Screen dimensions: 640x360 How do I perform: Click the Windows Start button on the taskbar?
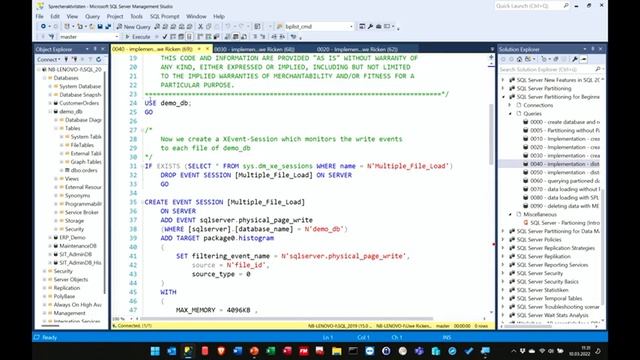pos(155,351)
